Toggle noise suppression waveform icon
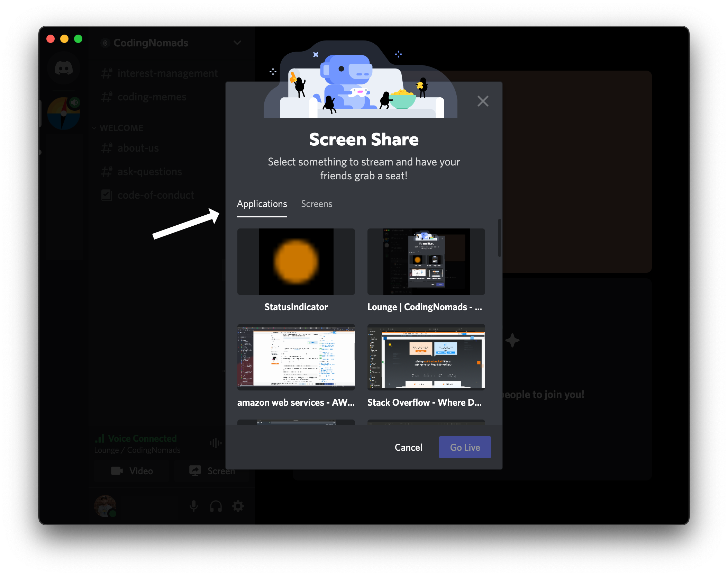This screenshot has width=728, height=576. [x=216, y=443]
